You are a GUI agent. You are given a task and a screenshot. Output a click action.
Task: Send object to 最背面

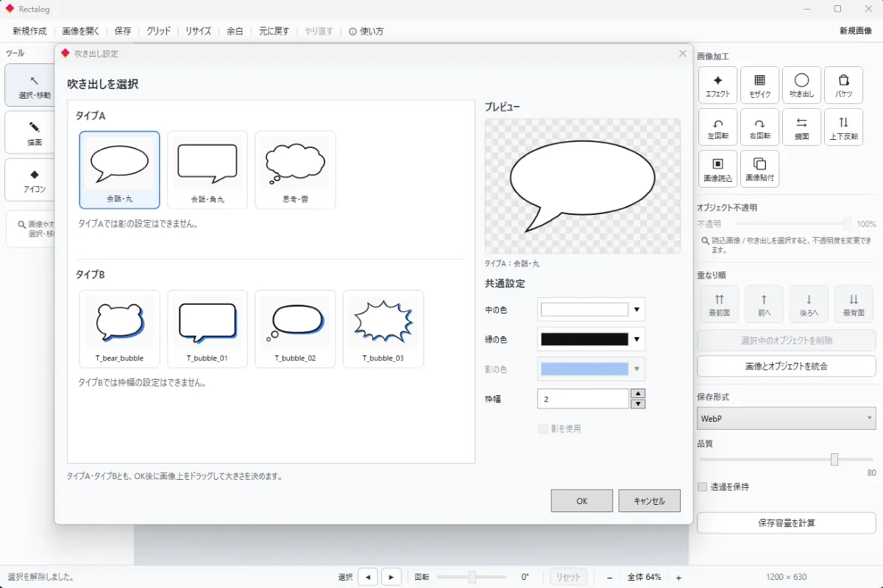pos(854,304)
